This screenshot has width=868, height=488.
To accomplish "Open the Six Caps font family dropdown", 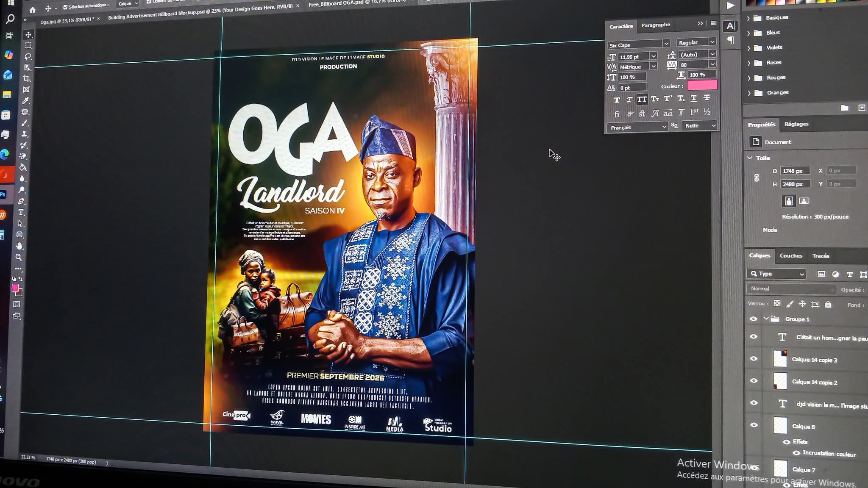I will pyautogui.click(x=666, y=44).
